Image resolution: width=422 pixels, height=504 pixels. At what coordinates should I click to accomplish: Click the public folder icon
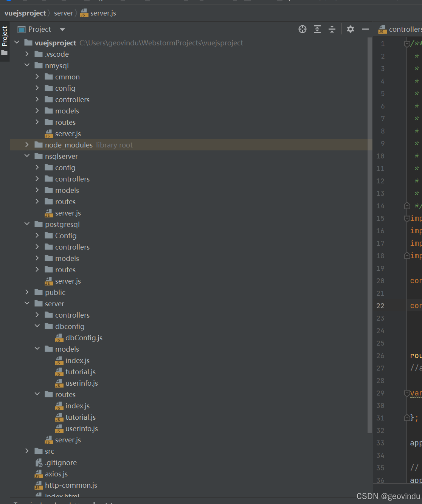click(x=39, y=292)
